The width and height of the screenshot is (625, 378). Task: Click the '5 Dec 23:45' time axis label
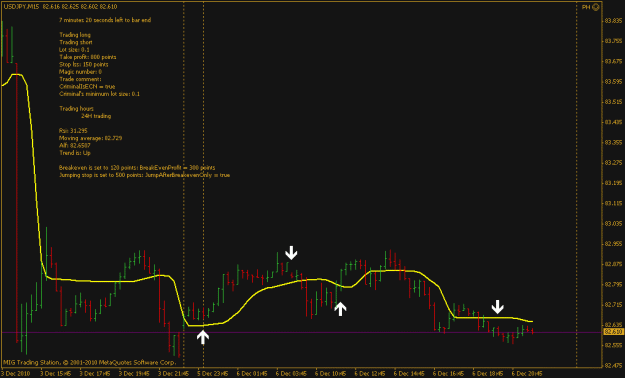pyautogui.click(x=213, y=374)
